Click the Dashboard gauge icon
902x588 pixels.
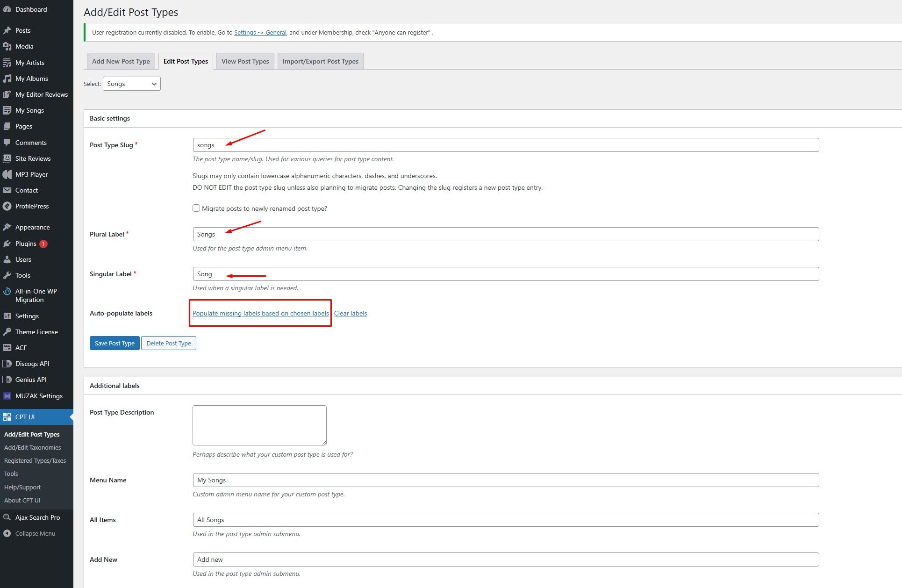[7, 9]
